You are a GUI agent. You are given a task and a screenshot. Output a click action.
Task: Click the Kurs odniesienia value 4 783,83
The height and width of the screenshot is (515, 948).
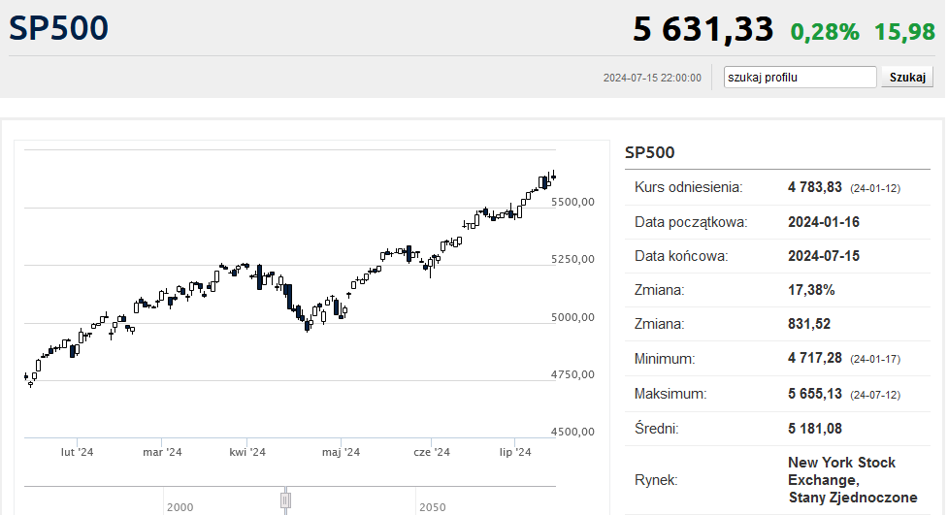point(814,187)
